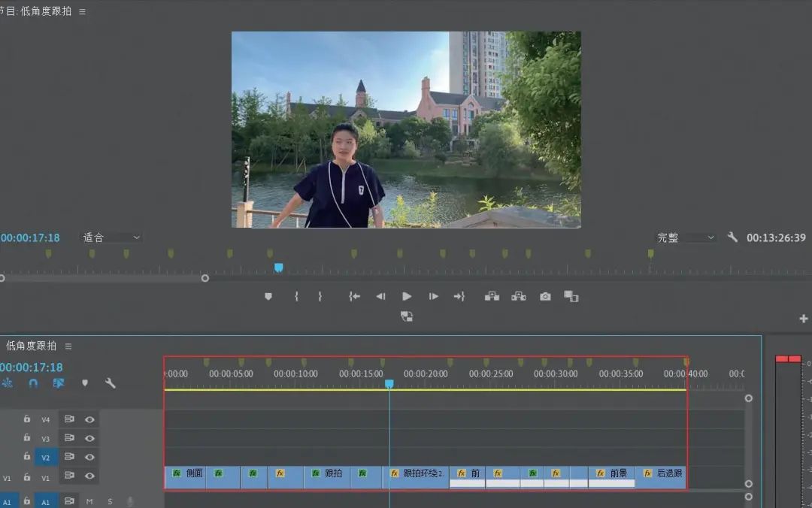Click the Mark In bracket icon
The width and height of the screenshot is (812, 508).
click(296, 296)
